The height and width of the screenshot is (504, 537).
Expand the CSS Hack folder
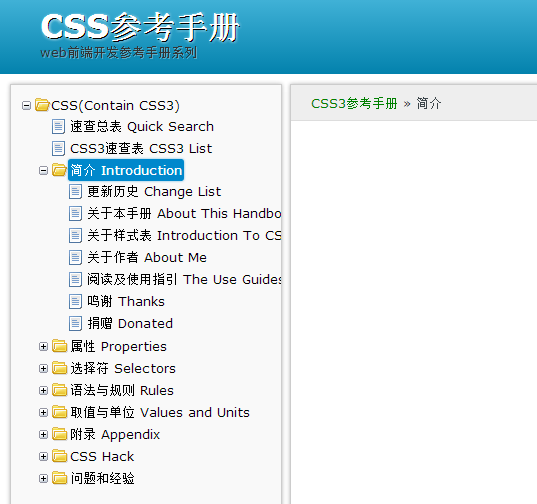tap(43, 456)
